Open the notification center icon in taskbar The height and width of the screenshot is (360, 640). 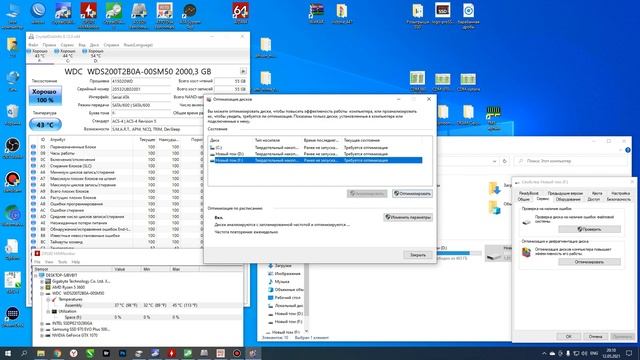629,353
